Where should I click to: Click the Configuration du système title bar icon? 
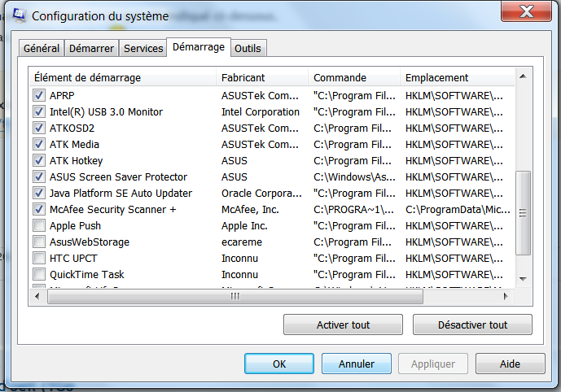[20, 15]
